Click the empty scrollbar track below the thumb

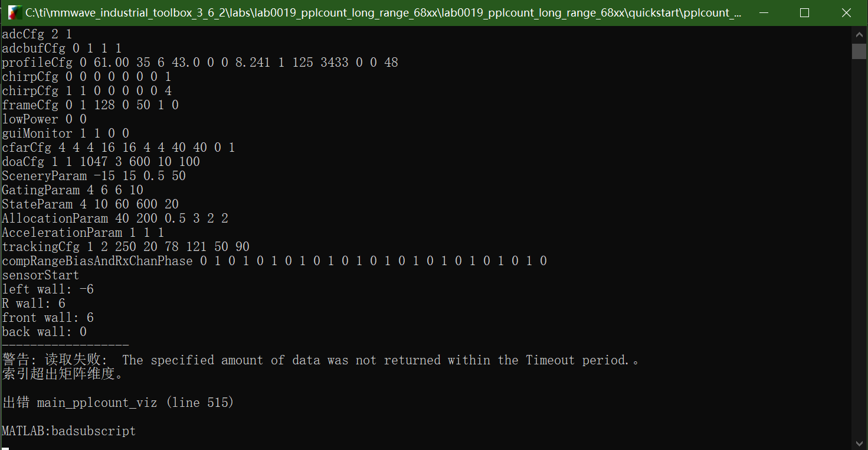pyautogui.click(x=859, y=248)
